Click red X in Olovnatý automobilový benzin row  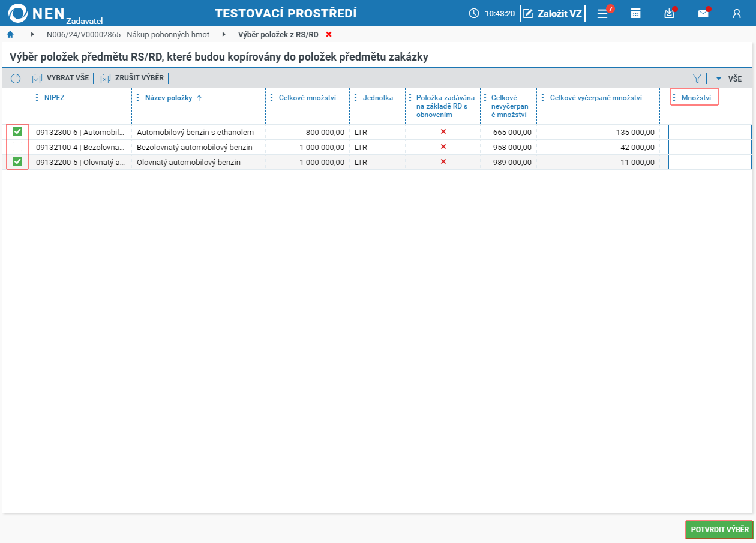[443, 161]
